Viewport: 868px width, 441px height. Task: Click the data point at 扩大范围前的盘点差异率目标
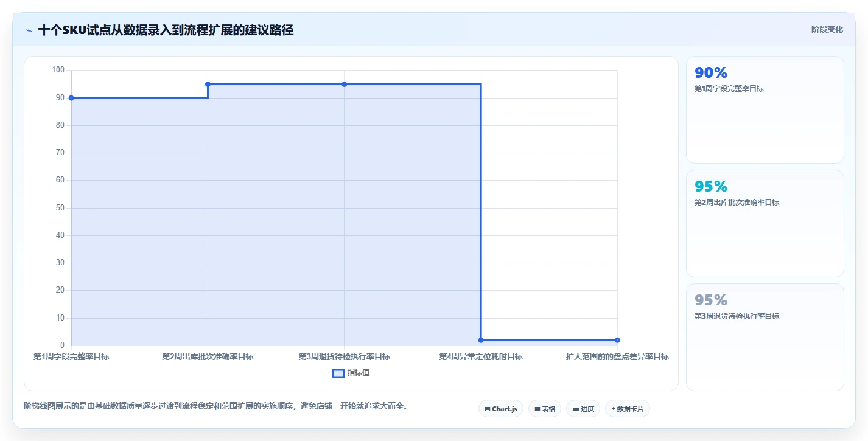click(617, 340)
